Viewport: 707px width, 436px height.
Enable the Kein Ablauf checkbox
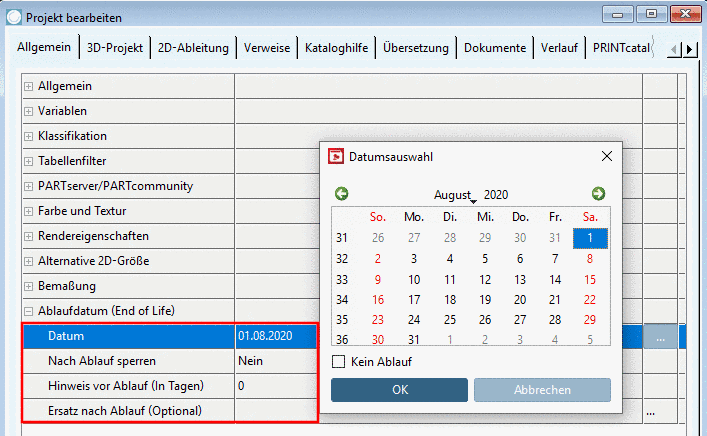coord(338,362)
